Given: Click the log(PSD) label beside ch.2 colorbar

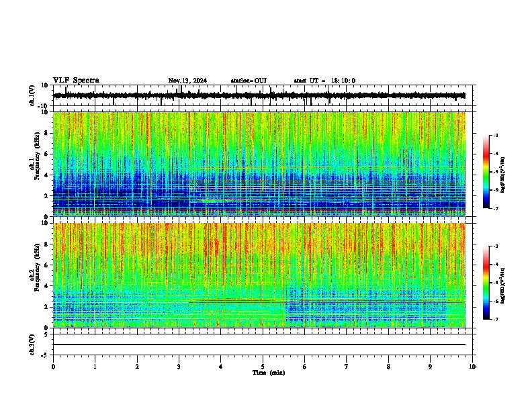Looking at the screenshot, I should [503, 286].
